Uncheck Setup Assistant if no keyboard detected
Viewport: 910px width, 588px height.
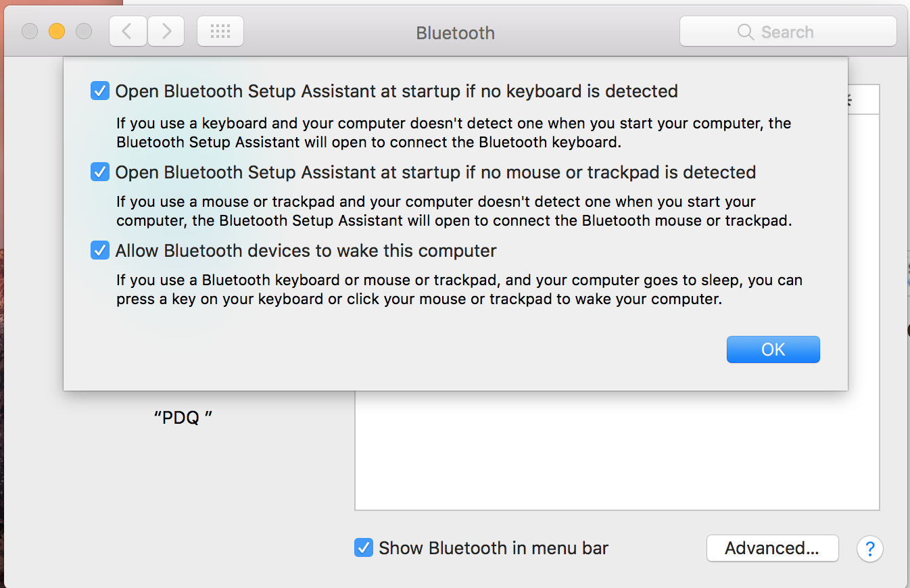pyautogui.click(x=100, y=91)
